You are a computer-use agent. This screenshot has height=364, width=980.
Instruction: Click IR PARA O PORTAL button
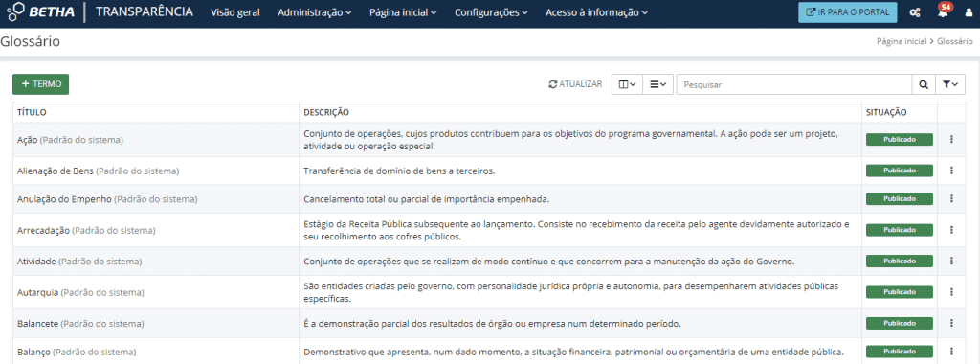click(848, 12)
